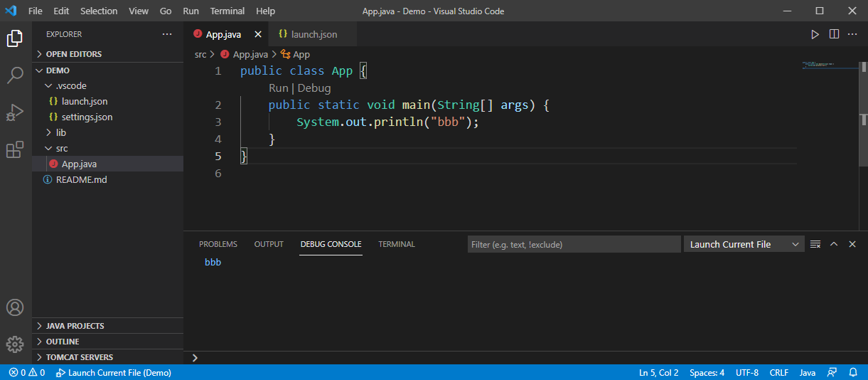This screenshot has width=868, height=380.
Task: Open the Terminal menu
Action: click(227, 11)
